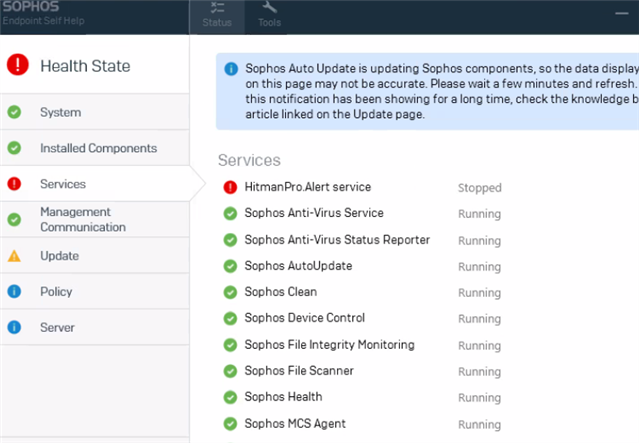Click blue info icon beside Policy
Screen dimensions: 639x443
[x=14, y=291]
